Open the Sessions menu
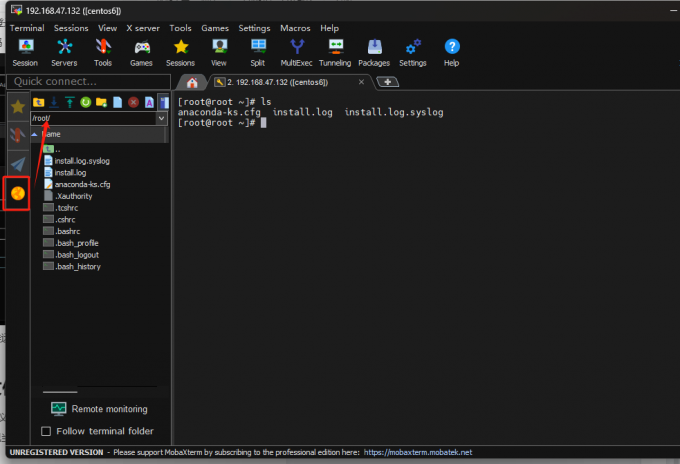Viewport: 680px width, 464px height. (71, 28)
